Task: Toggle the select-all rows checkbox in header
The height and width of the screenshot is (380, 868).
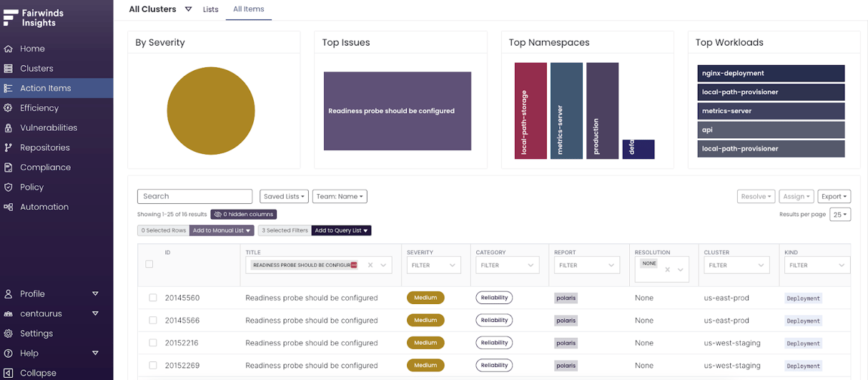Action: pos(149,264)
